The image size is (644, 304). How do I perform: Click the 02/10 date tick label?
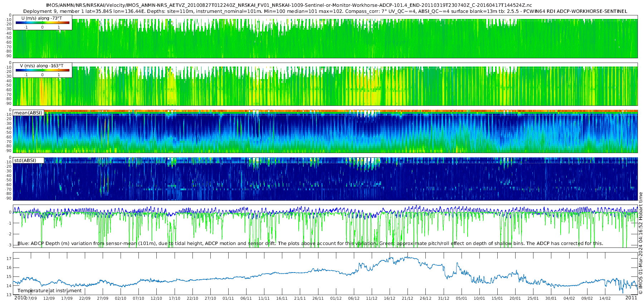pyautogui.click(x=121, y=298)
